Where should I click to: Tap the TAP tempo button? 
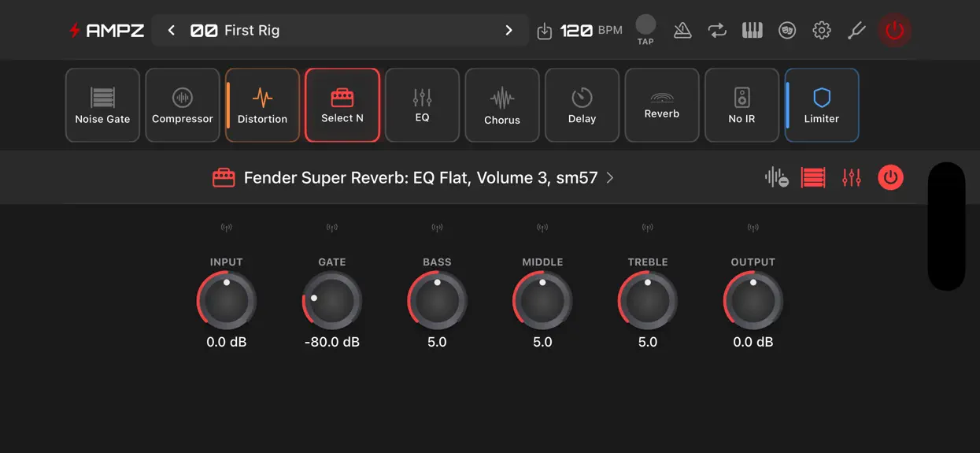pos(645,29)
